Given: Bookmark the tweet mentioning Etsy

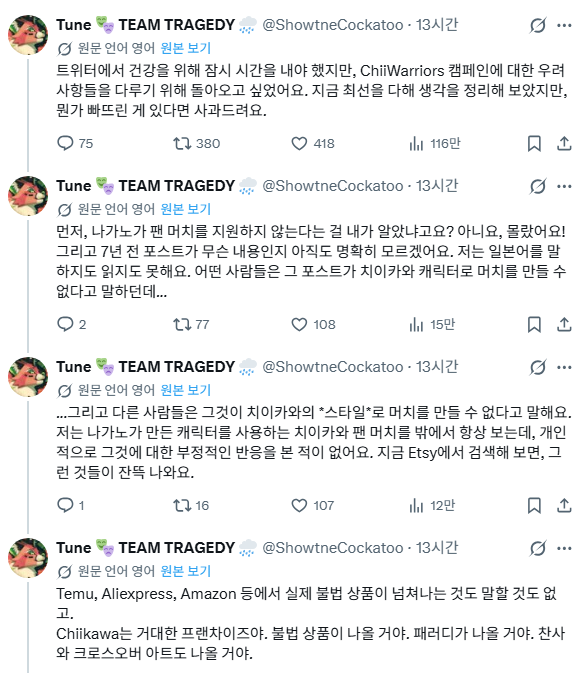Looking at the screenshot, I should [534, 506].
